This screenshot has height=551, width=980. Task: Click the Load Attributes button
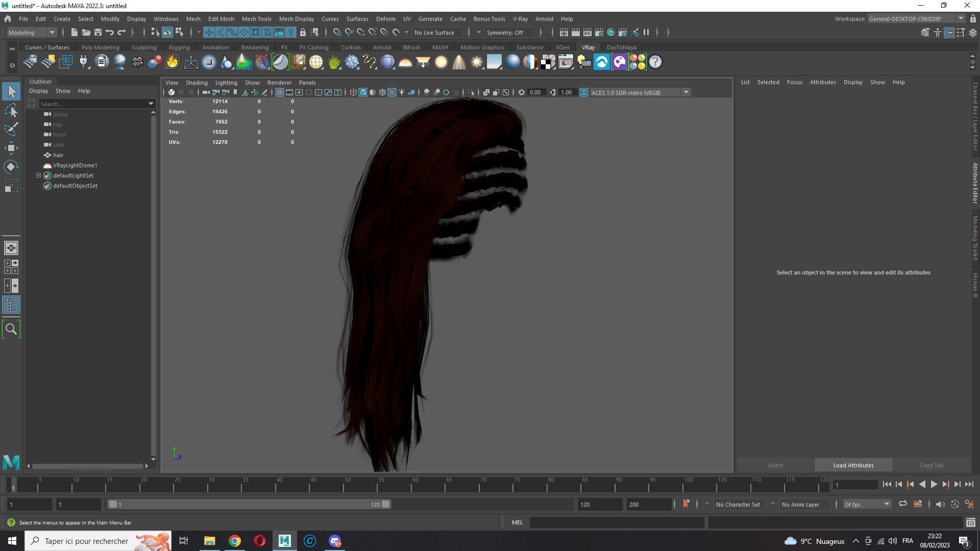click(853, 465)
